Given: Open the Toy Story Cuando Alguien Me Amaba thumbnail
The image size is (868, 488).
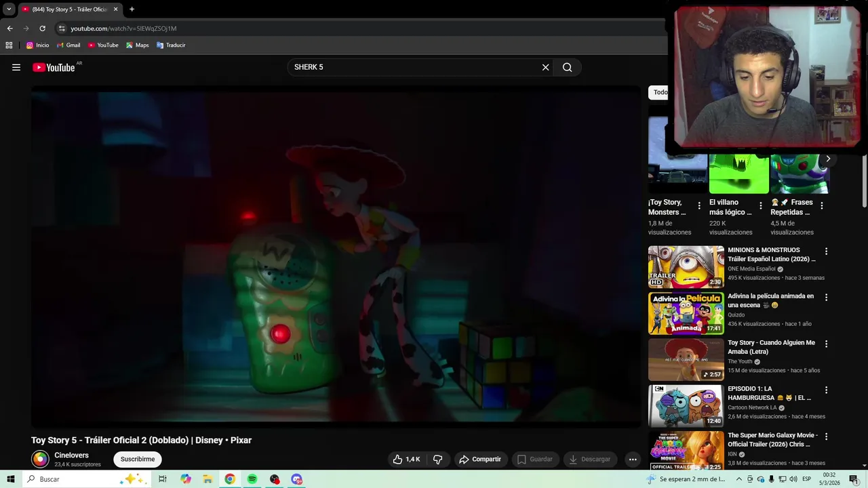Looking at the screenshot, I should (686, 360).
